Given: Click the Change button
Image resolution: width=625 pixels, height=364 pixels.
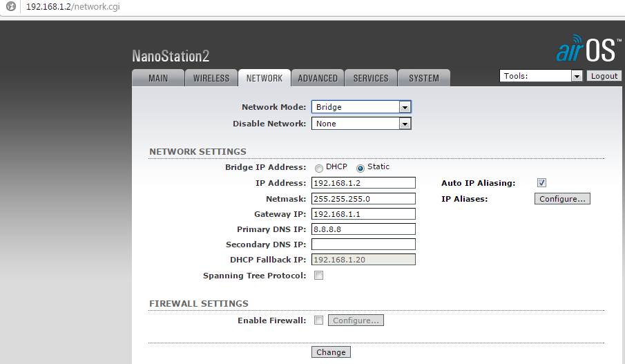Looking at the screenshot, I should (331, 352).
